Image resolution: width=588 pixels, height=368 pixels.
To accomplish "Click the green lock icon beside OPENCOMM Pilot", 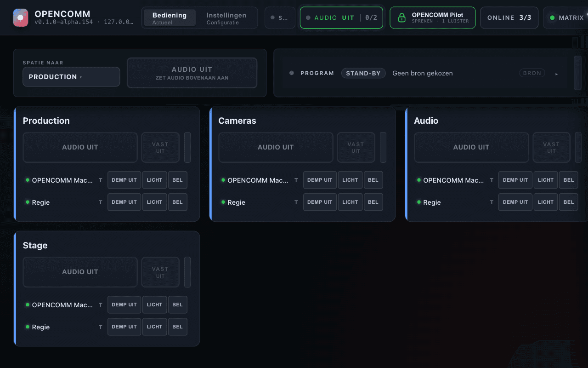I will [x=402, y=18].
